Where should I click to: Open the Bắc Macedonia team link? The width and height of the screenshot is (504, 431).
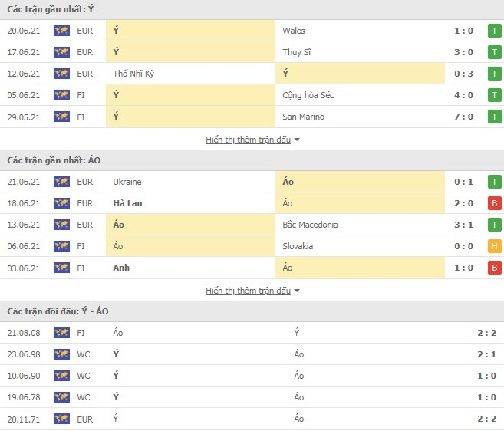click(310, 225)
